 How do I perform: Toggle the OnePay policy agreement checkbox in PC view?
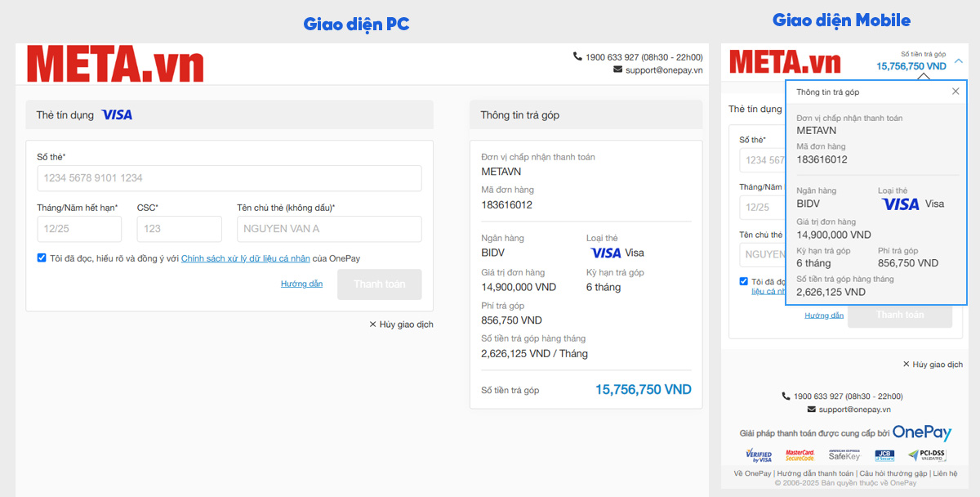[42, 257]
